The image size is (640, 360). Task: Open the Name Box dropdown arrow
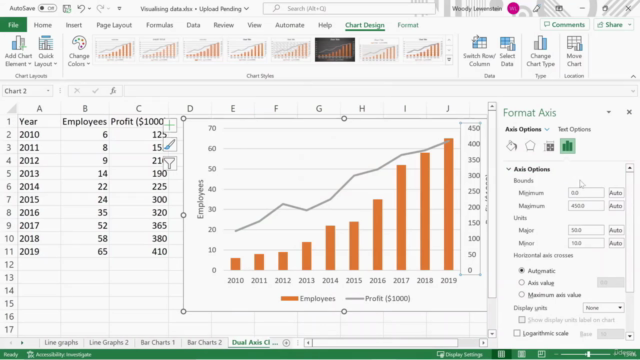coord(48,91)
